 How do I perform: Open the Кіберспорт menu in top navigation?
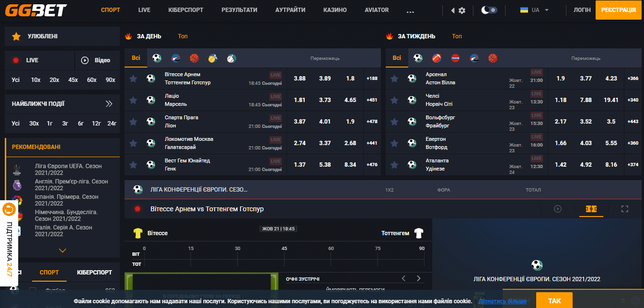tap(186, 10)
